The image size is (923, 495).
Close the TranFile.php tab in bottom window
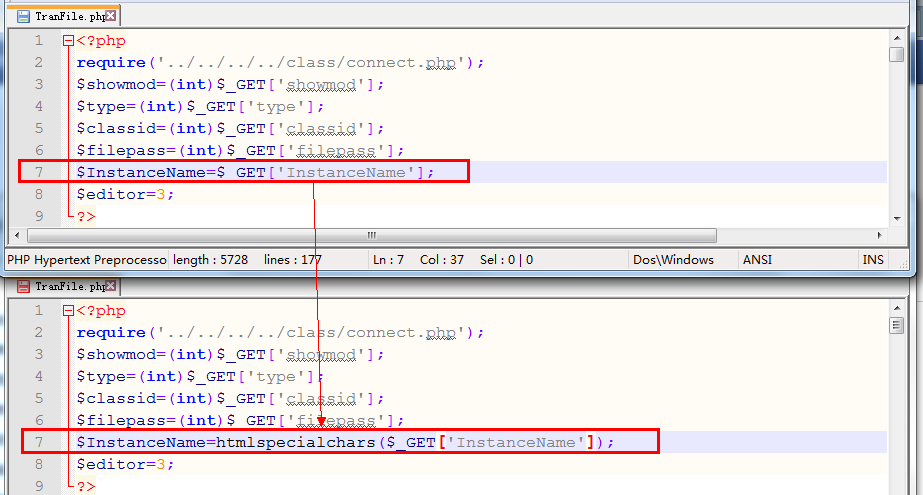click(111, 286)
